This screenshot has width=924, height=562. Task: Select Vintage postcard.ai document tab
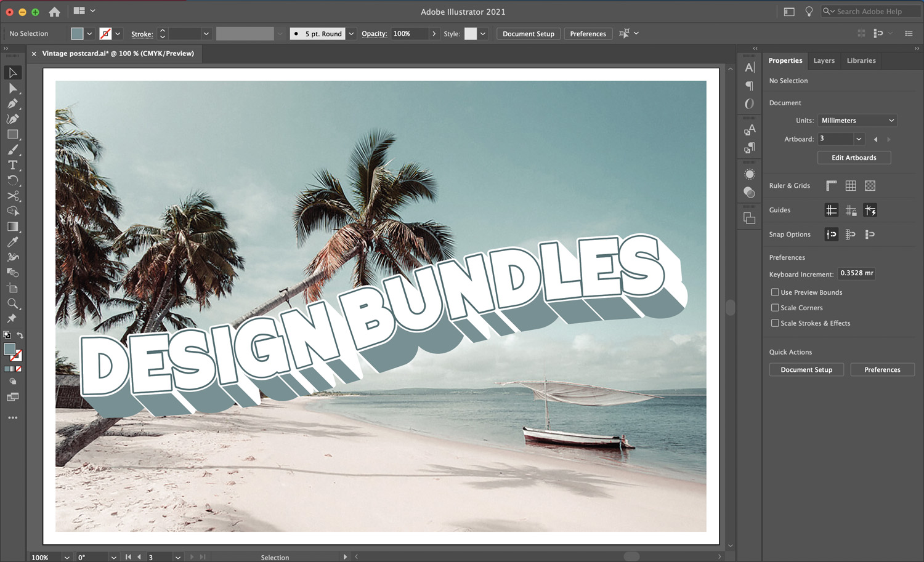pyautogui.click(x=118, y=54)
